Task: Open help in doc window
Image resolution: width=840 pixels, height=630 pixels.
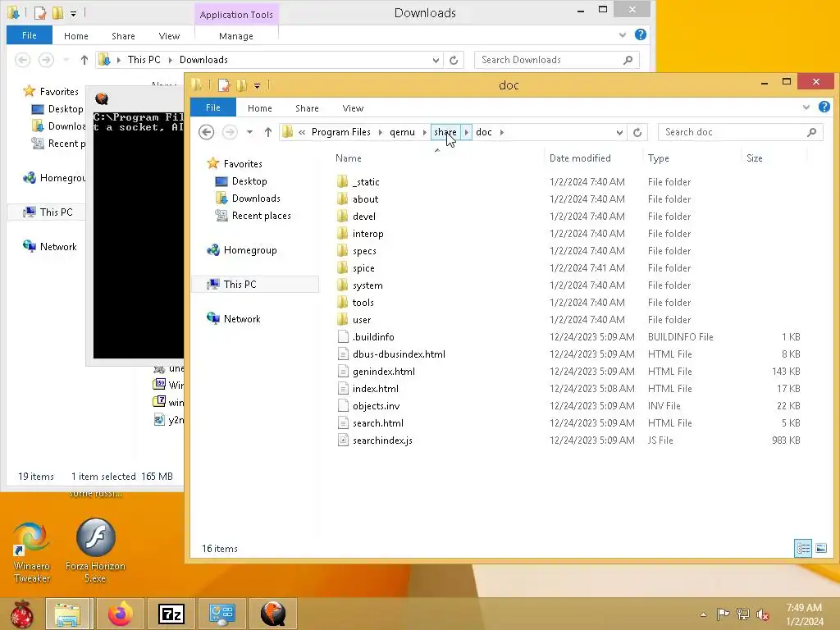Action: (x=824, y=107)
